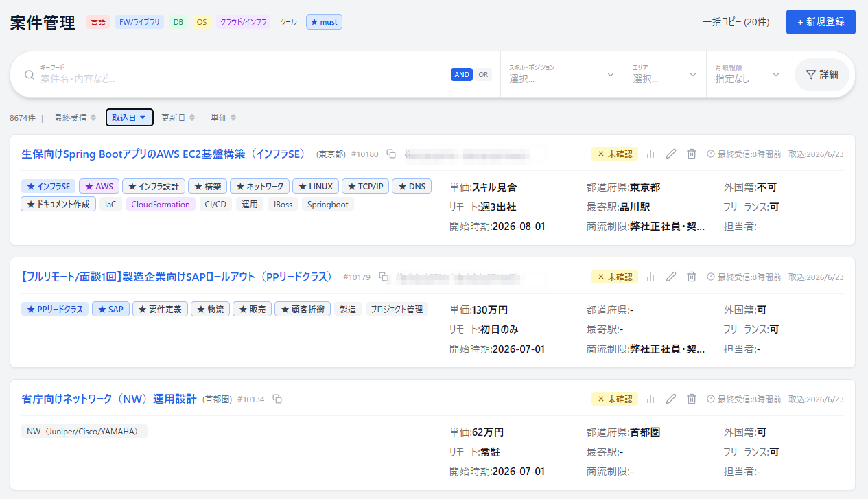Toggle the クラウド/インフラ tag category filter
Image resolution: width=868 pixels, height=499 pixels.
point(243,22)
